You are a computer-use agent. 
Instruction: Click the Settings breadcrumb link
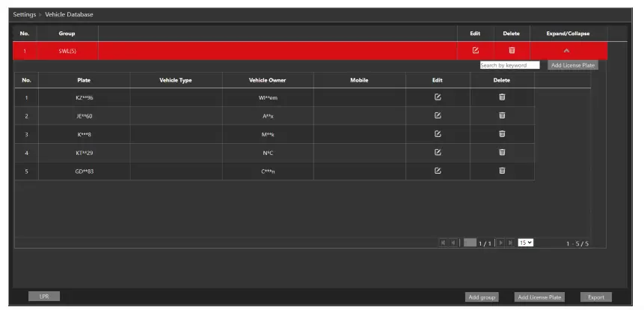(24, 15)
